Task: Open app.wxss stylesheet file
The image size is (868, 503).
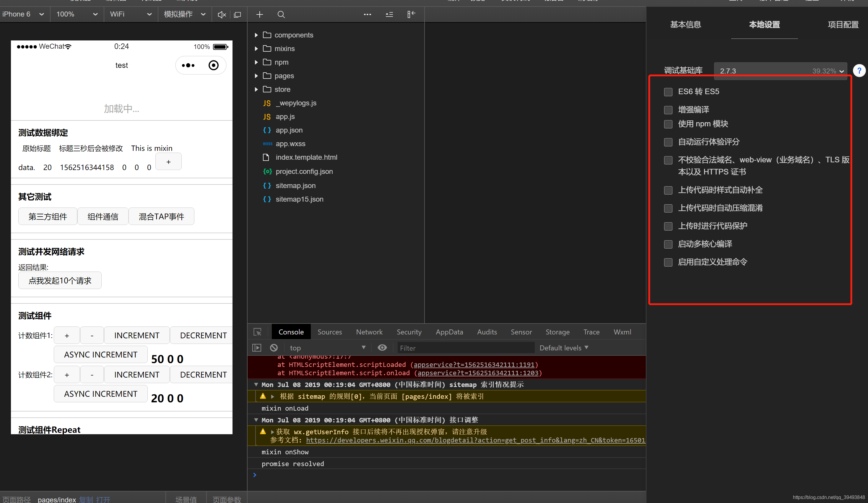Action: [x=290, y=144]
